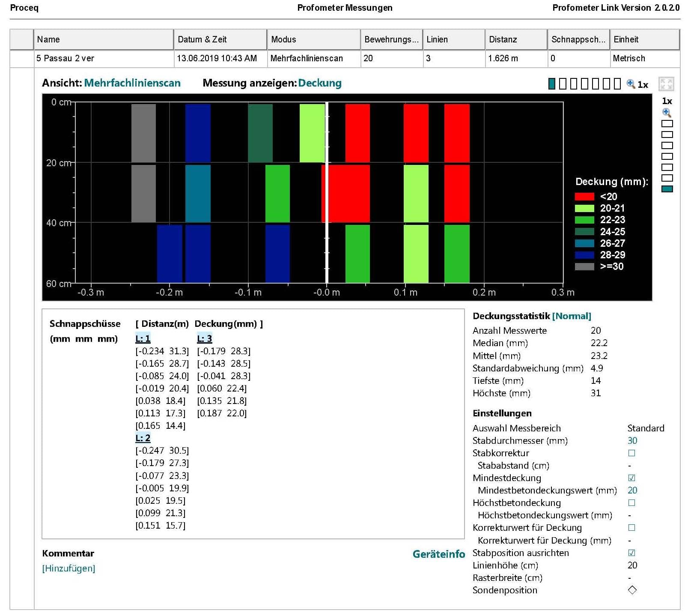688x616 pixels.
Task: Click the Standardabweichung value 4.9
Action: point(597,368)
